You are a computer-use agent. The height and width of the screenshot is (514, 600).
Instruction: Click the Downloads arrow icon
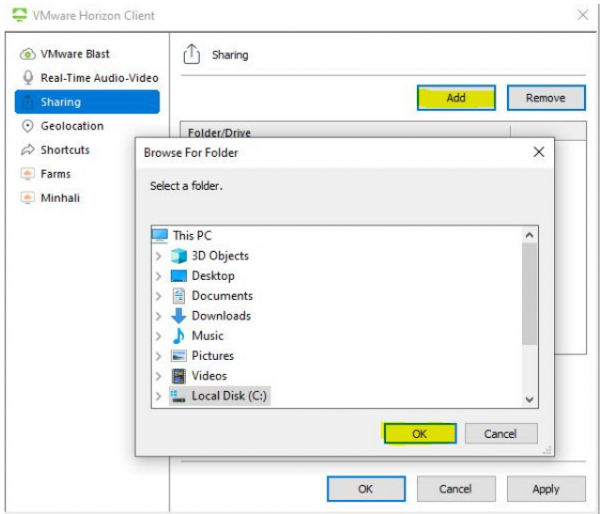pyautogui.click(x=179, y=316)
